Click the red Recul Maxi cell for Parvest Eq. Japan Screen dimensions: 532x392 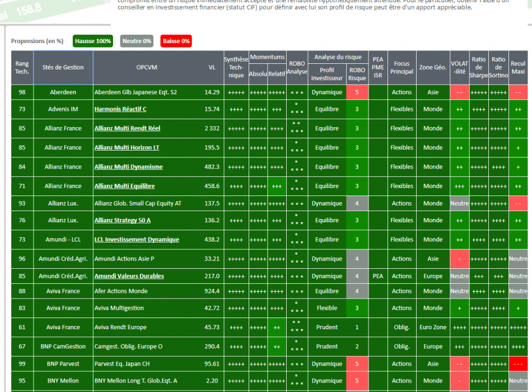coord(518,364)
